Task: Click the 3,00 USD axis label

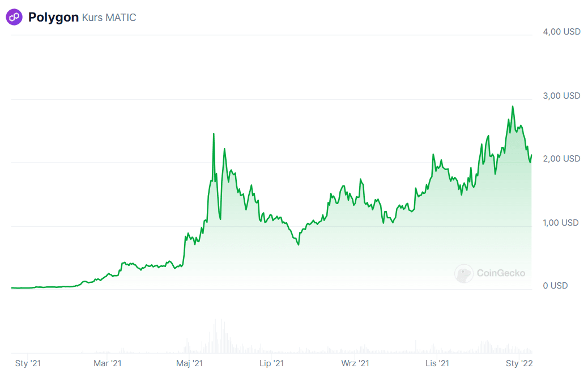Action: click(561, 96)
